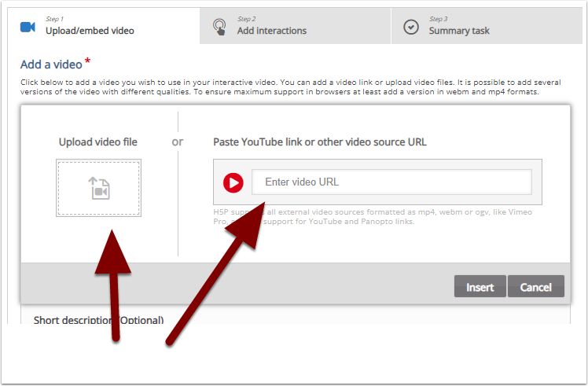Click the small 'Step 3' label text
Image resolution: width=588 pixels, height=386 pixels.
[x=439, y=19]
